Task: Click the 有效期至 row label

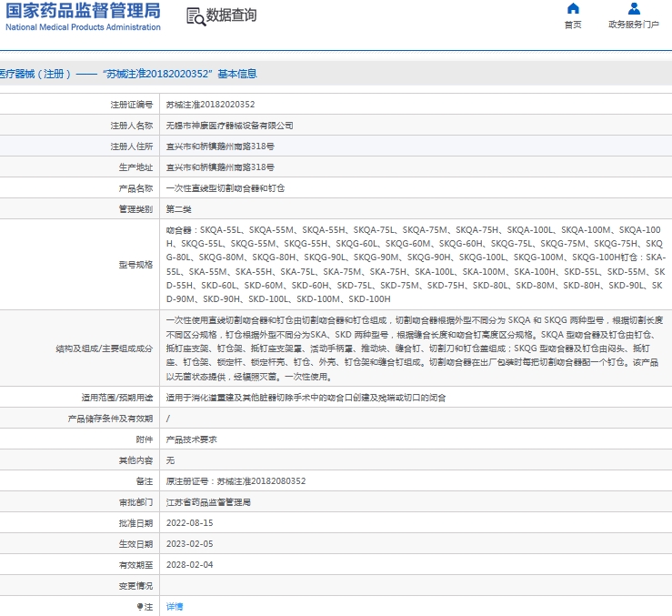Action: pyautogui.click(x=135, y=564)
